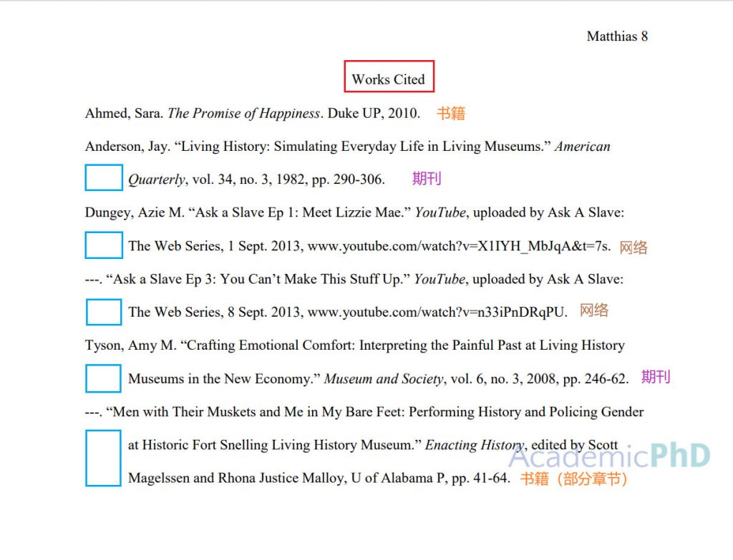Click the italic "Enacting History" book title
733x560 pixels.
[474, 445]
